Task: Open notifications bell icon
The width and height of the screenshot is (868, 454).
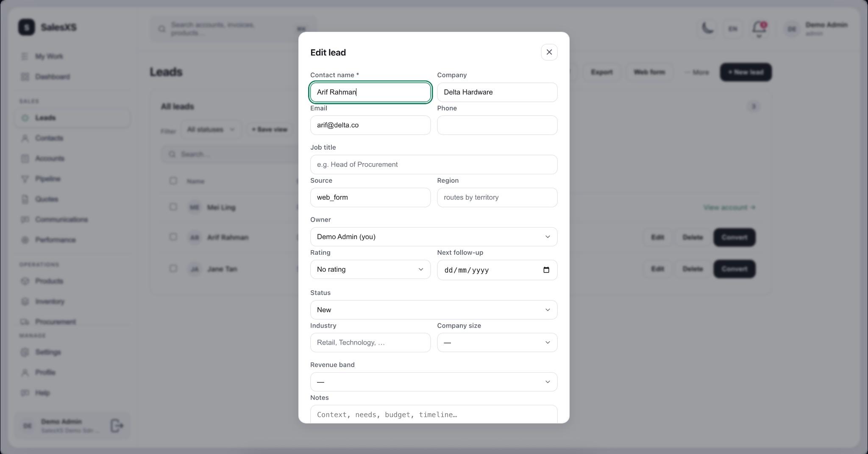Action: click(759, 28)
